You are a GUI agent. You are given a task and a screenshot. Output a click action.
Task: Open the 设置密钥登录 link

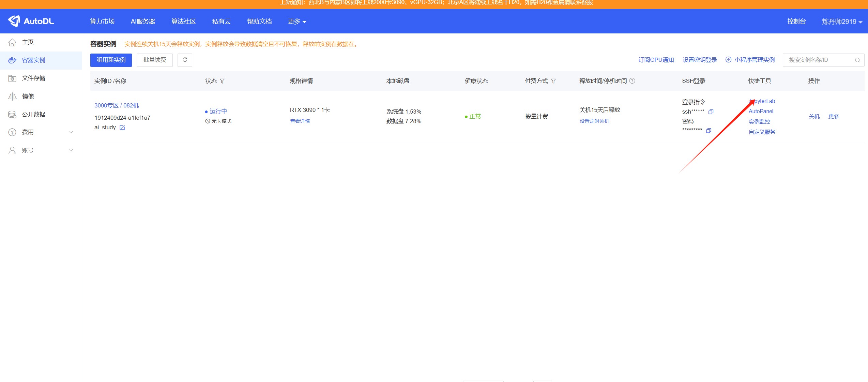(700, 60)
